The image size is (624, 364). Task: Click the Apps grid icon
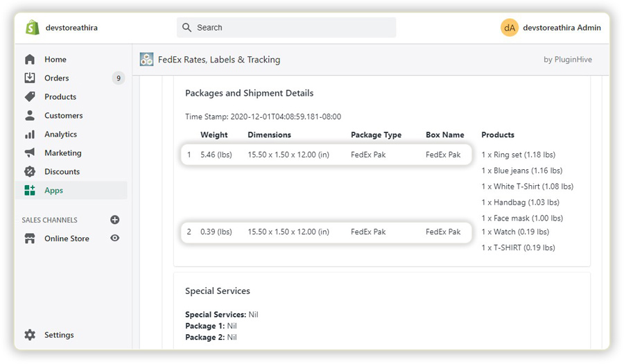click(29, 190)
